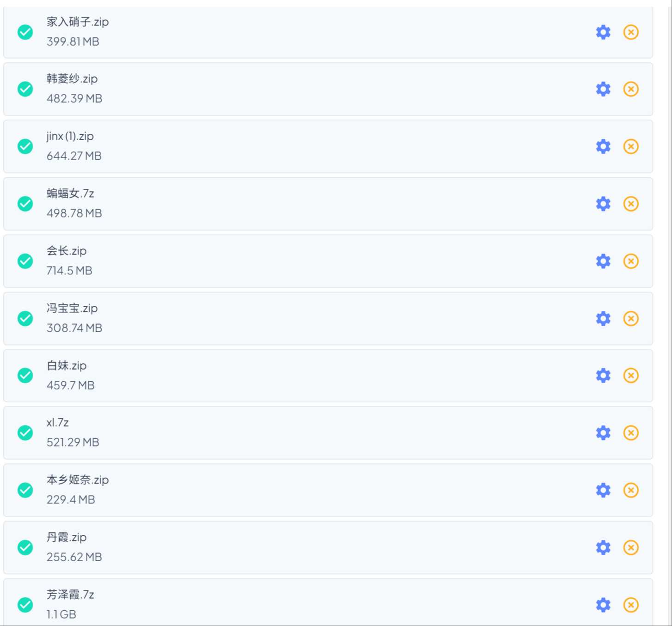Open gear settings for 本乡姬奈.zip

(603, 490)
